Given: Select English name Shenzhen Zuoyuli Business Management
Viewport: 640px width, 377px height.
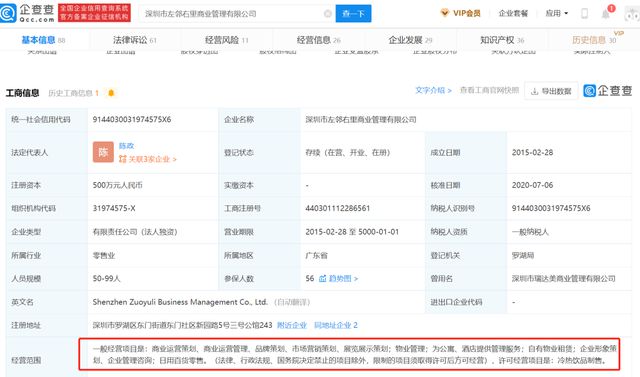Looking at the screenshot, I should 180,302.
